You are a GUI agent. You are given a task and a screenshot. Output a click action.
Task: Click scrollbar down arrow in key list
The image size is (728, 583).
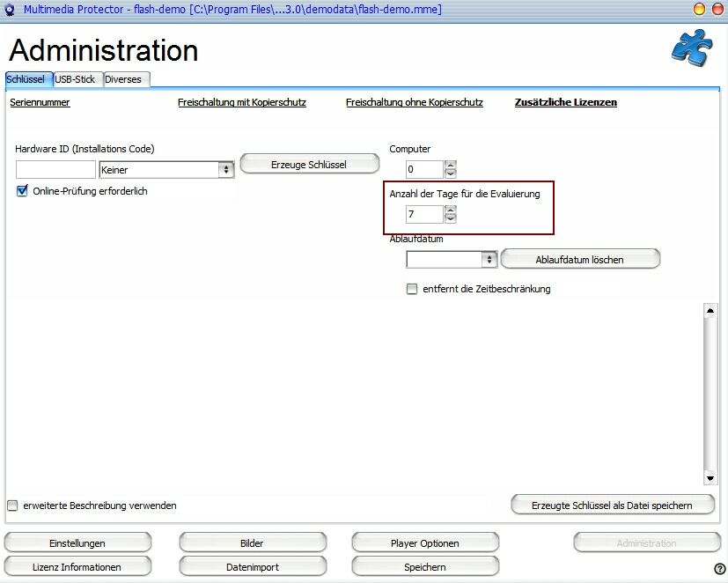click(710, 478)
